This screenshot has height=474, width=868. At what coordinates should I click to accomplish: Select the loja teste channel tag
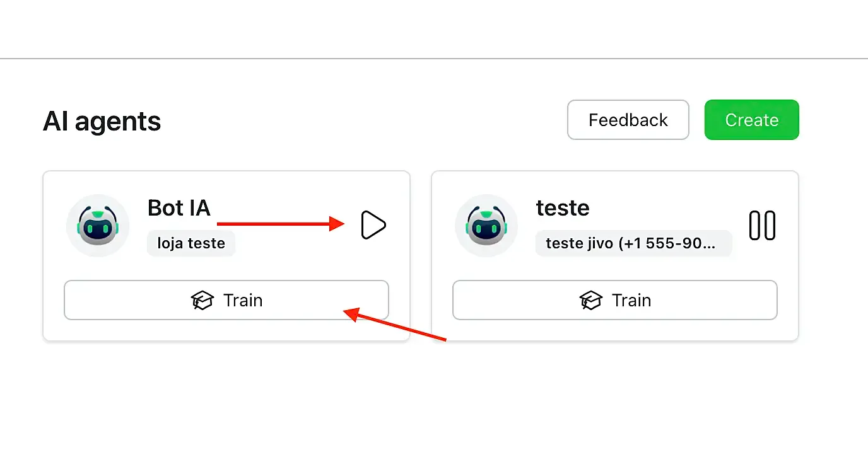click(x=191, y=243)
